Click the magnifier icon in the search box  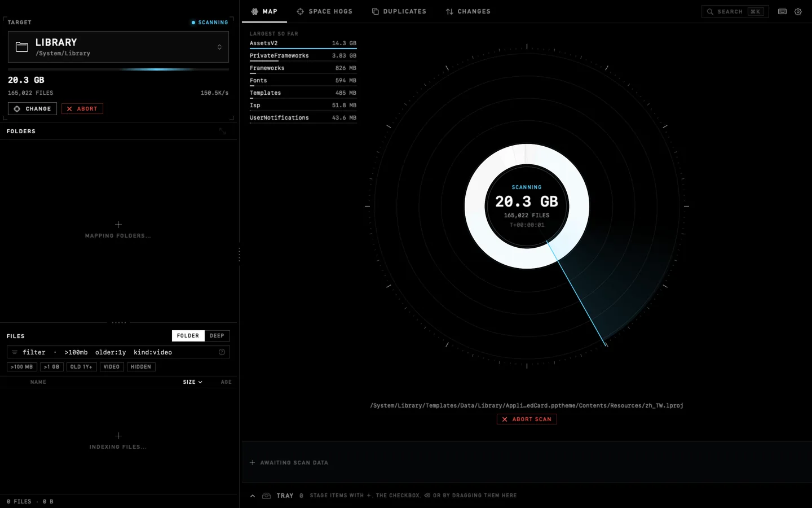pos(710,11)
